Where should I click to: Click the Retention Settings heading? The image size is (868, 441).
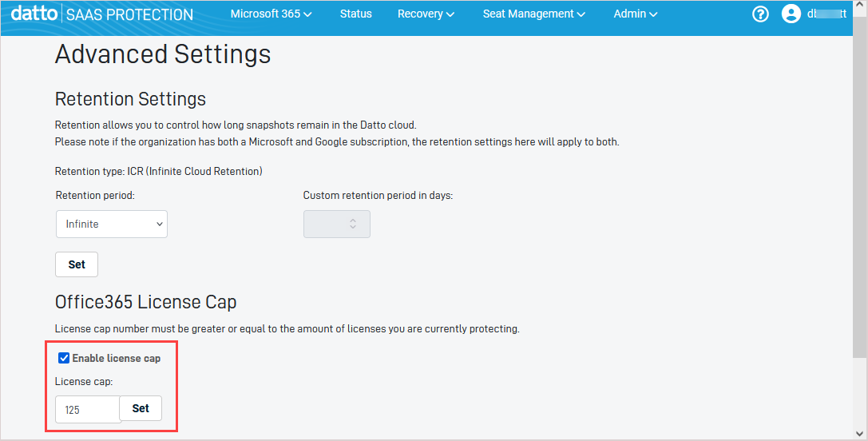pyautogui.click(x=131, y=99)
